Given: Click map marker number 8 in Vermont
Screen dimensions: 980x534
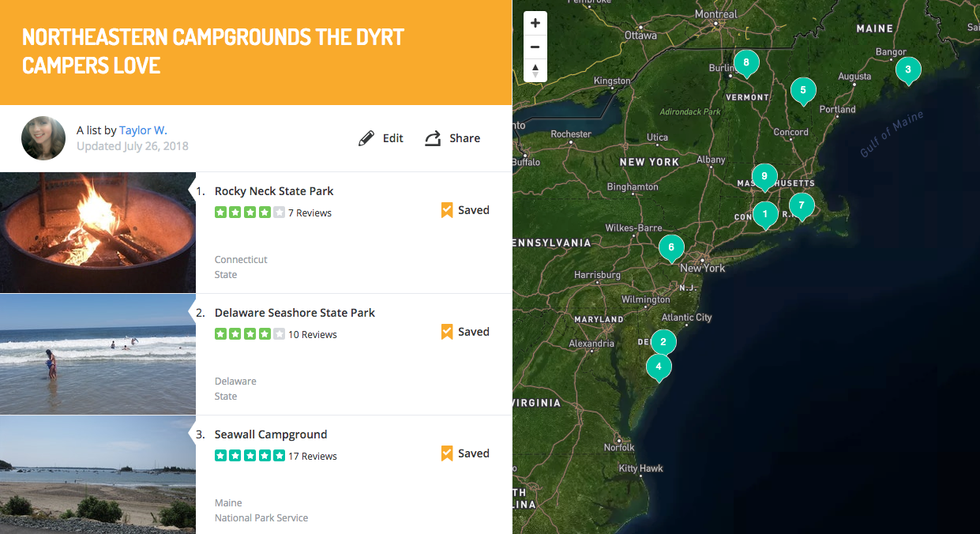Looking at the screenshot, I should point(745,63).
